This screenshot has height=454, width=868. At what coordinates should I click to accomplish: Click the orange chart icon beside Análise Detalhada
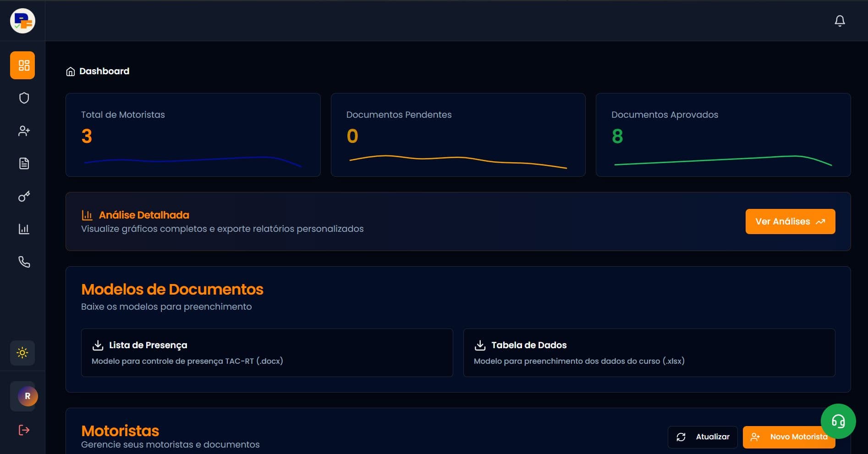point(87,215)
